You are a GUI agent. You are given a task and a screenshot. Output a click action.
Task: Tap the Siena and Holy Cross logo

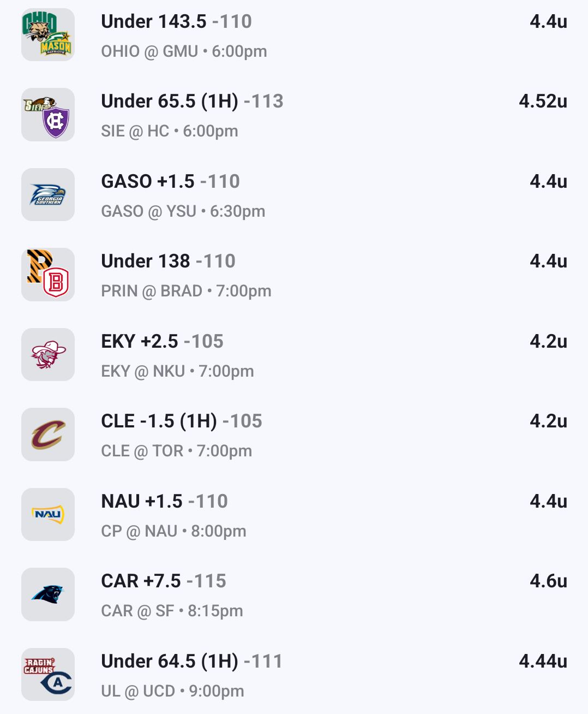[48, 115]
